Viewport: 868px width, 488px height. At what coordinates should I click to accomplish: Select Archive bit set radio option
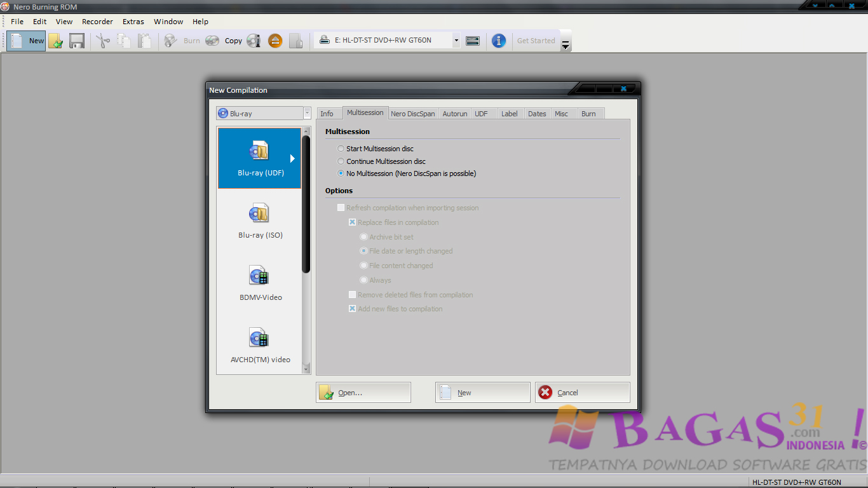(364, 237)
